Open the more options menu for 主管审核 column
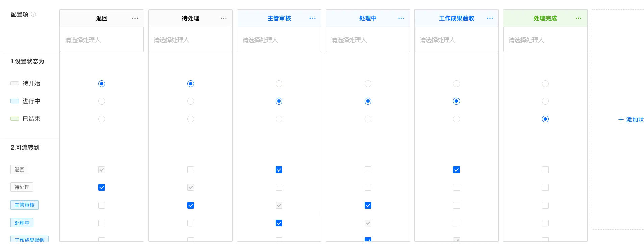Screen dimensions: 644x251 (313, 18)
